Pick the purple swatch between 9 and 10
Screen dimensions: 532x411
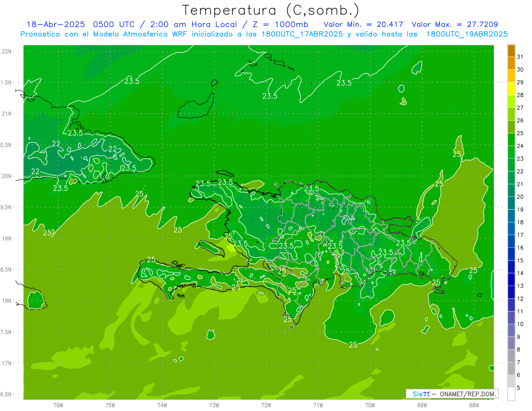[511, 330]
